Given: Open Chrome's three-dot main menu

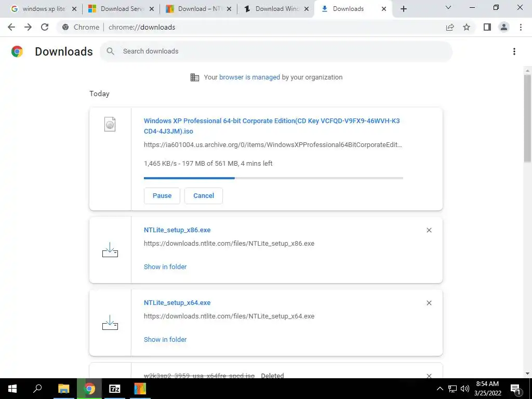Looking at the screenshot, I should click(521, 27).
